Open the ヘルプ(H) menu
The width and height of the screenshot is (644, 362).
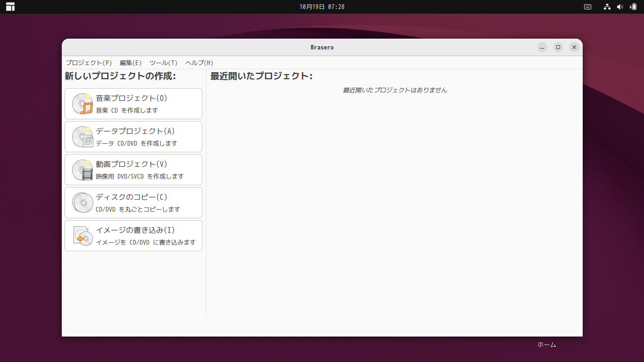[x=199, y=63]
